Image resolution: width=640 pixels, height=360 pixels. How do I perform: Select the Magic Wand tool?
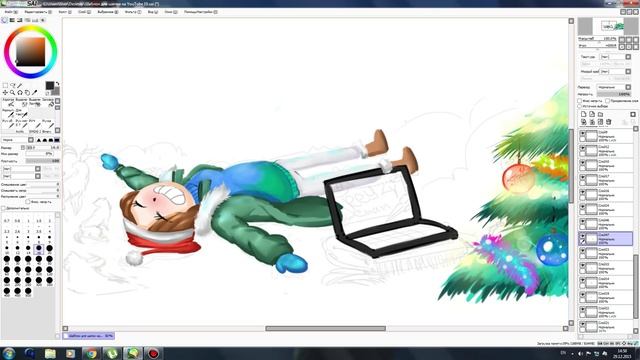(20, 86)
